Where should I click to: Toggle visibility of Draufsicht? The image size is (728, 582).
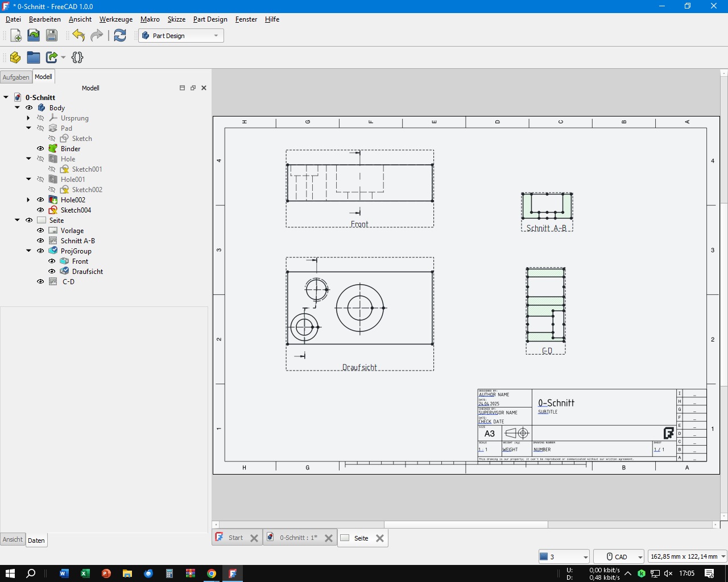pos(52,271)
